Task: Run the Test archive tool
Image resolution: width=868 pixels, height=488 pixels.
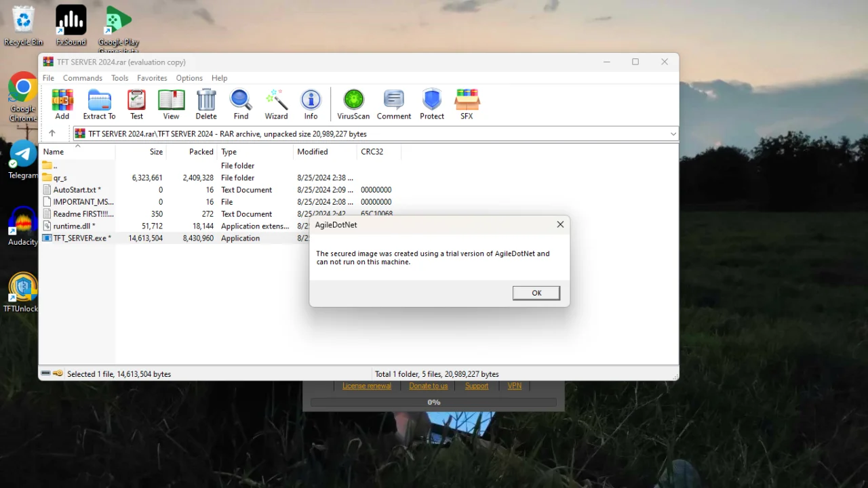Action: pos(136,104)
